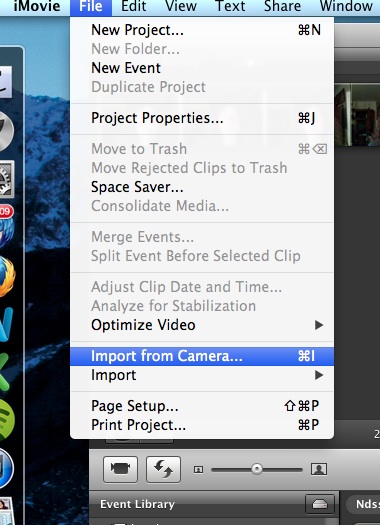
Task: Open Project Properties dialog
Action: [x=202, y=118]
